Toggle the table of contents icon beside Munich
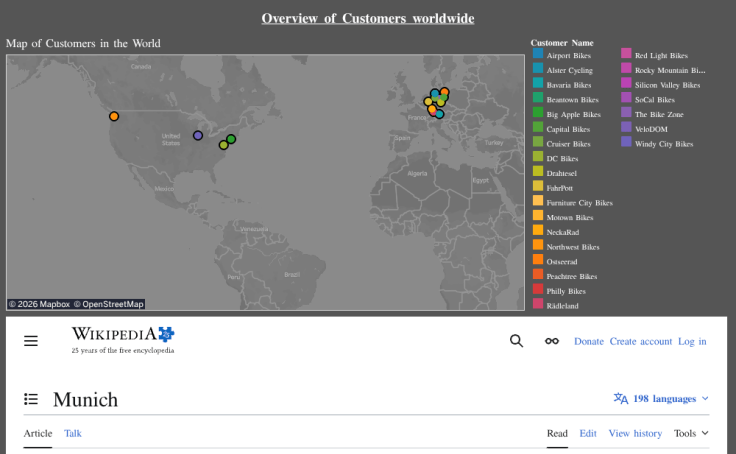The width and height of the screenshot is (736, 454). tap(31, 399)
